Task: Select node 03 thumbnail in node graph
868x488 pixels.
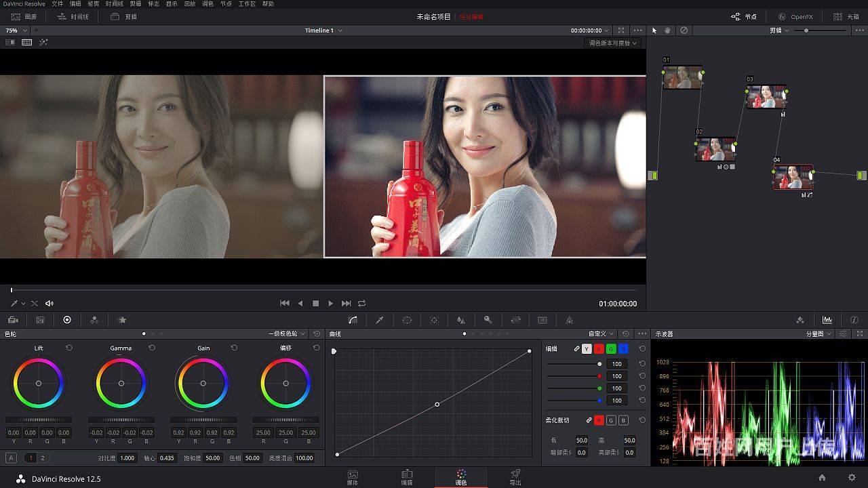Action: pyautogui.click(x=766, y=97)
